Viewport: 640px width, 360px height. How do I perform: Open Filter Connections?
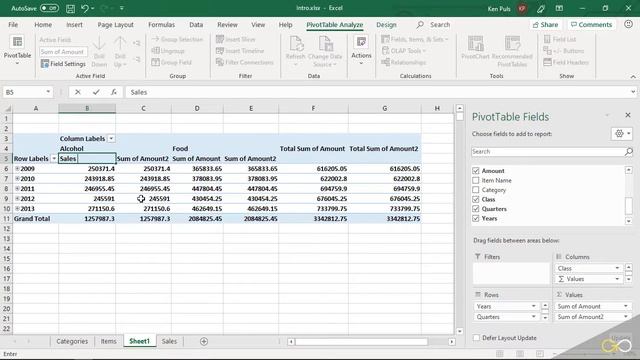pyautogui.click(x=244, y=62)
